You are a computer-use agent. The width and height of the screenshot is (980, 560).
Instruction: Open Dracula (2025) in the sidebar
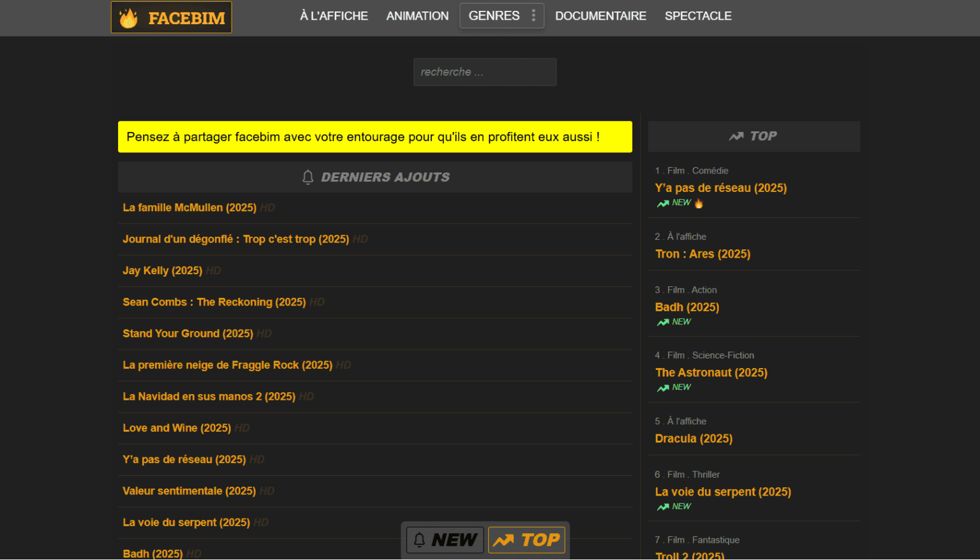pyautogui.click(x=694, y=439)
